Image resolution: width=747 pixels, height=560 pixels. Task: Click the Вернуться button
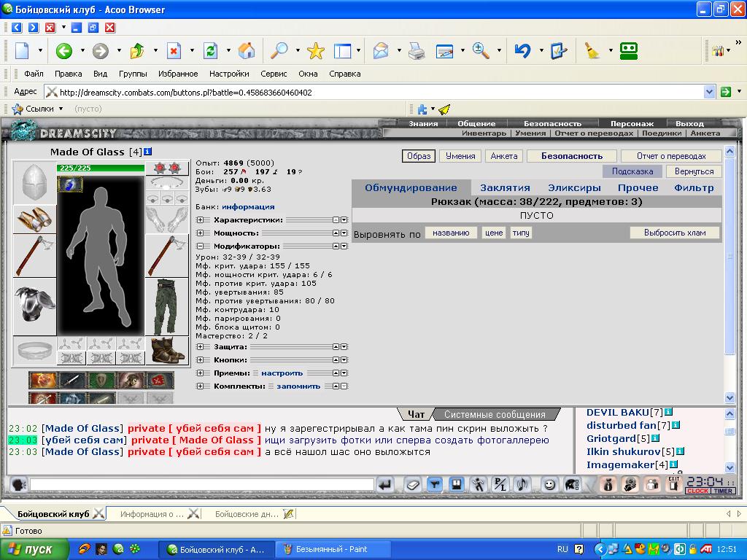[x=694, y=171]
